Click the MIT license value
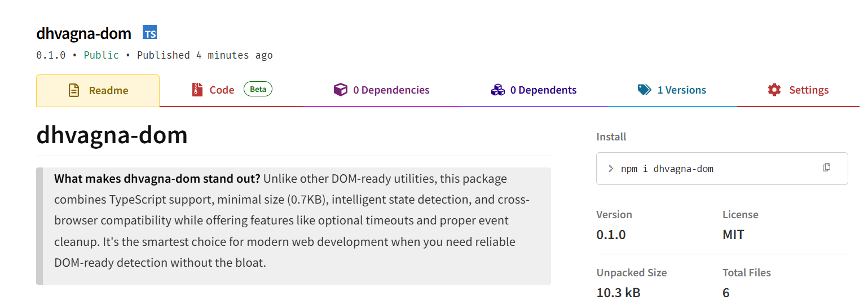This screenshot has height=300, width=868. pyautogui.click(x=733, y=235)
